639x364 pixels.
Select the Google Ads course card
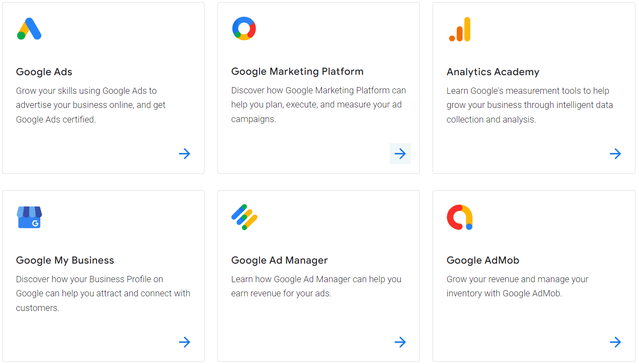click(x=103, y=88)
